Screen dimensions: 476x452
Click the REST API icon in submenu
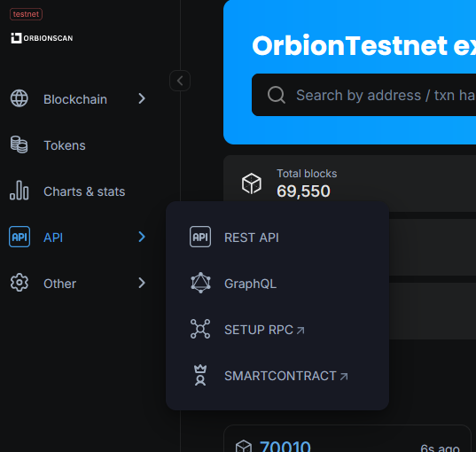click(200, 237)
